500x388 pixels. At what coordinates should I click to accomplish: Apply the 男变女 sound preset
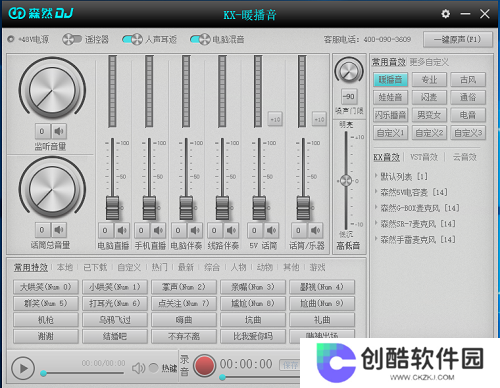(x=429, y=115)
